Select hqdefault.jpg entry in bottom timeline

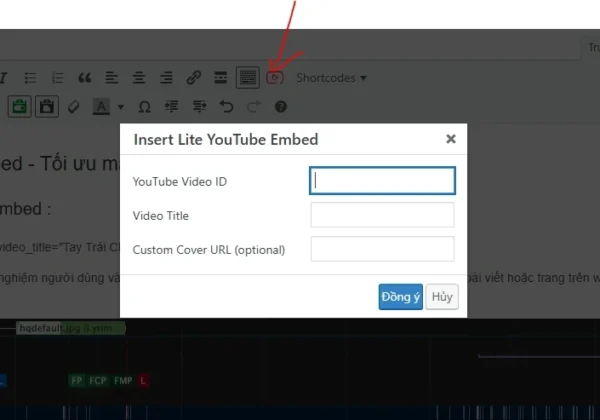click(x=70, y=328)
